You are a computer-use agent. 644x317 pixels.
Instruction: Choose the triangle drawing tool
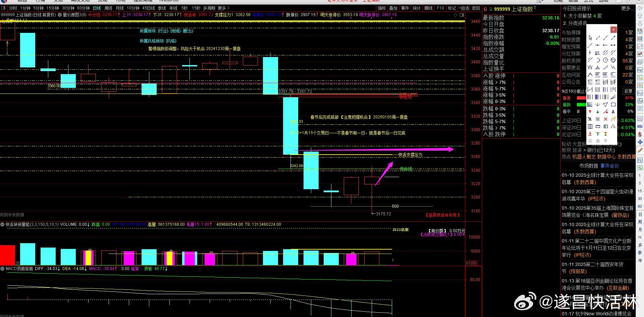[605, 104]
